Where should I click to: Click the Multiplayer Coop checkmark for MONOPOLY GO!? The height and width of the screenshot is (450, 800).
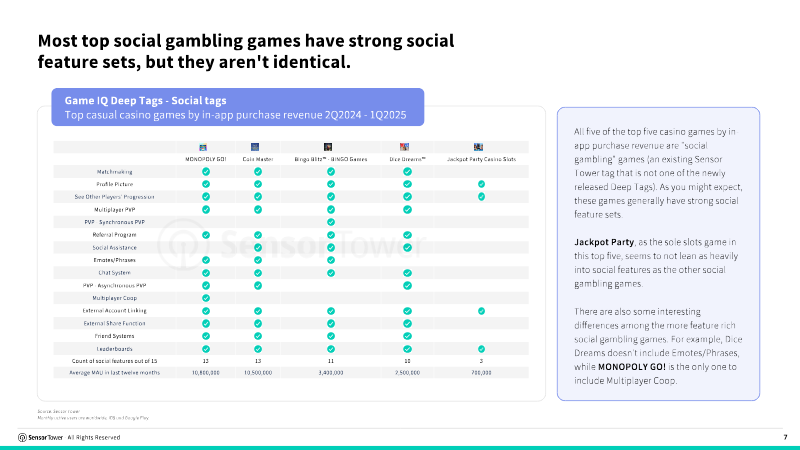point(205,298)
